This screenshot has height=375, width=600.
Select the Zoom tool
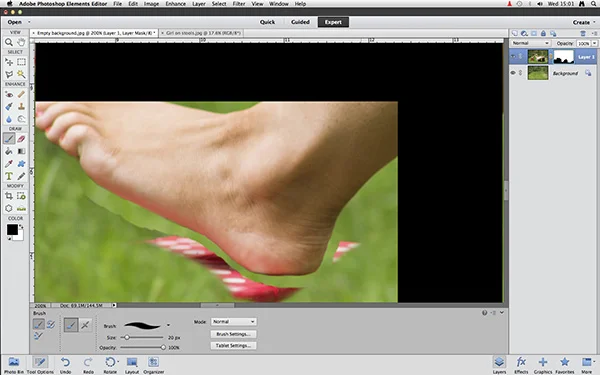click(9, 42)
